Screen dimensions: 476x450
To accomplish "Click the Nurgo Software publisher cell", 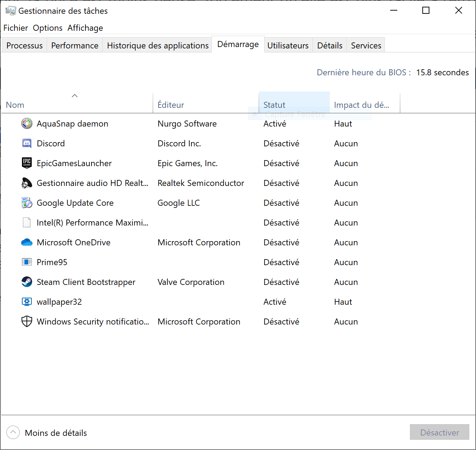I will [187, 124].
